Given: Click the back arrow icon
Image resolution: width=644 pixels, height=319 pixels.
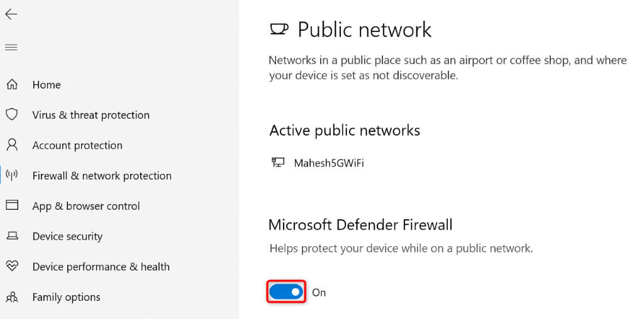Looking at the screenshot, I should click(11, 14).
